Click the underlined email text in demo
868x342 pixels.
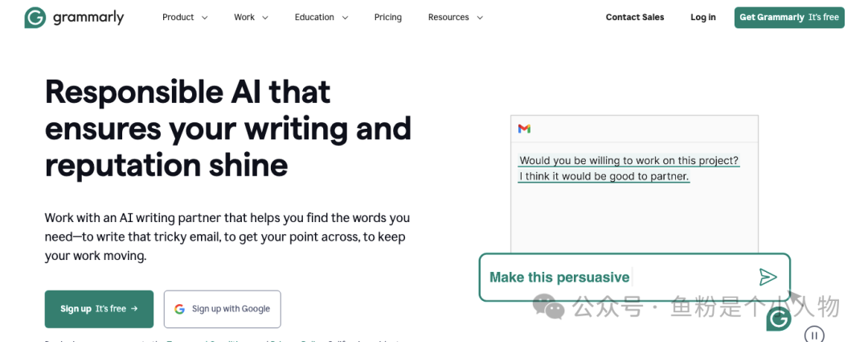click(x=628, y=168)
